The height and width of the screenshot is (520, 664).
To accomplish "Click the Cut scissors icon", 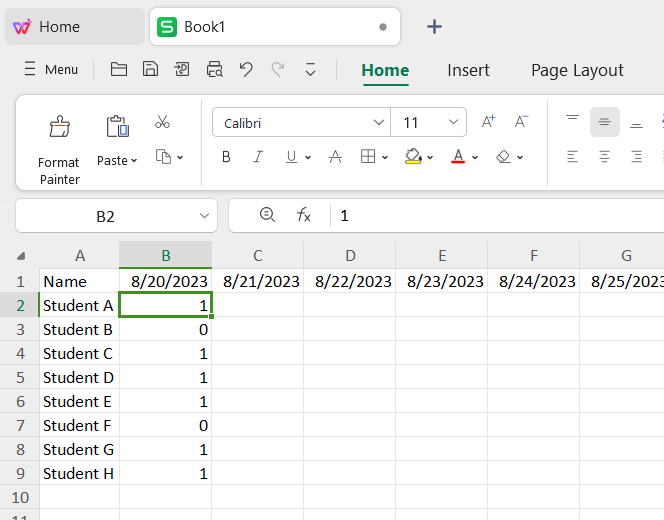I will pyautogui.click(x=162, y=122).
